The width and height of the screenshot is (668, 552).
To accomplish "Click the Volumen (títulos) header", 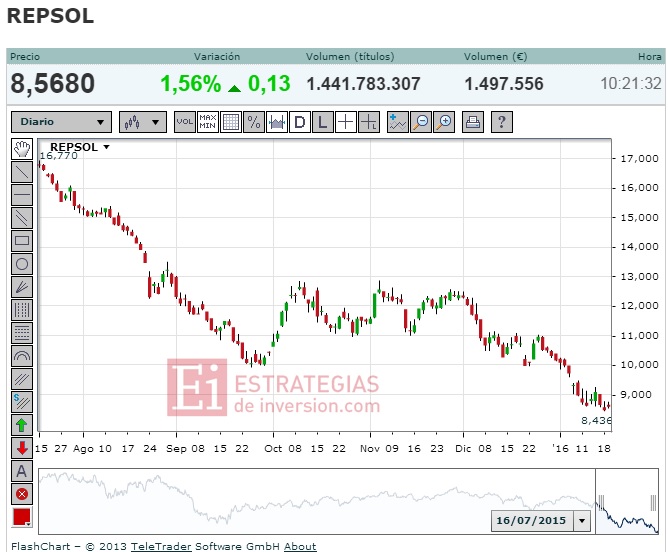I will tap(350, 57).
